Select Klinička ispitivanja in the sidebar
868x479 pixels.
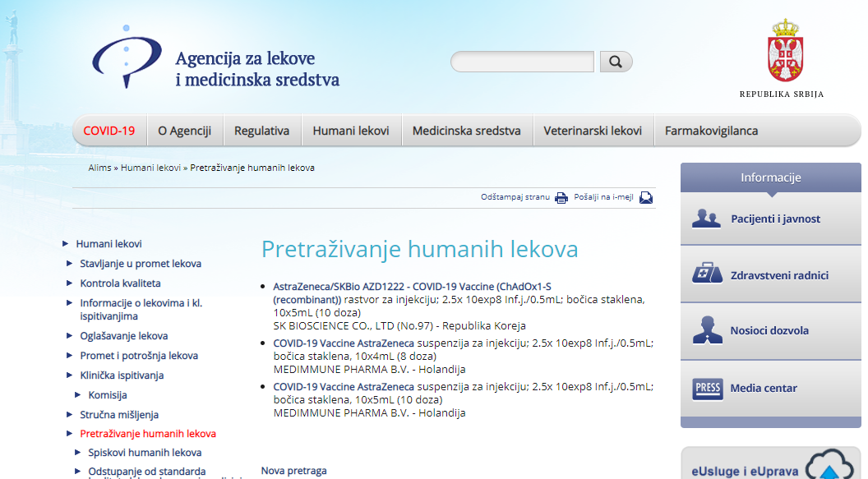[x=122, y=375]
